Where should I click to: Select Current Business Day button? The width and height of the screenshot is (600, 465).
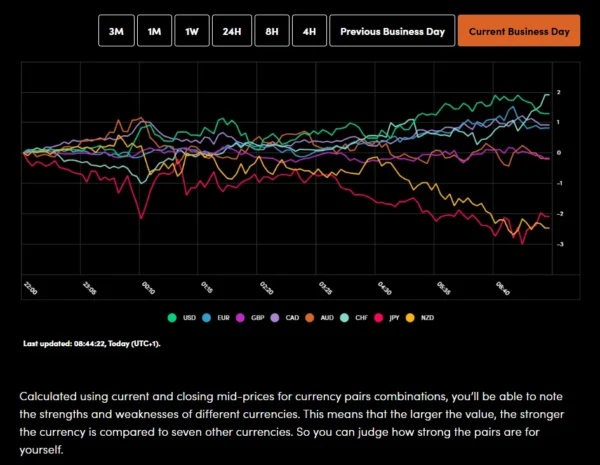tap(518, 31)
